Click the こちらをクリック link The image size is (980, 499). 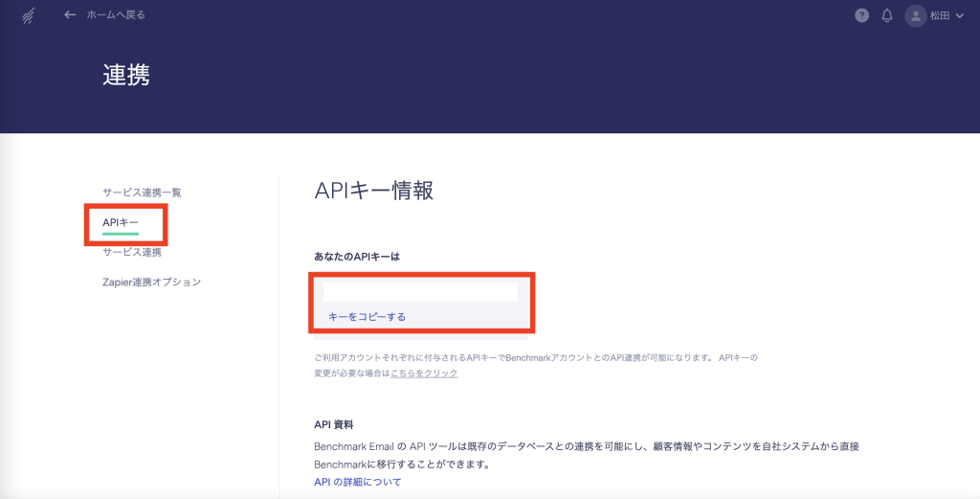424,373
